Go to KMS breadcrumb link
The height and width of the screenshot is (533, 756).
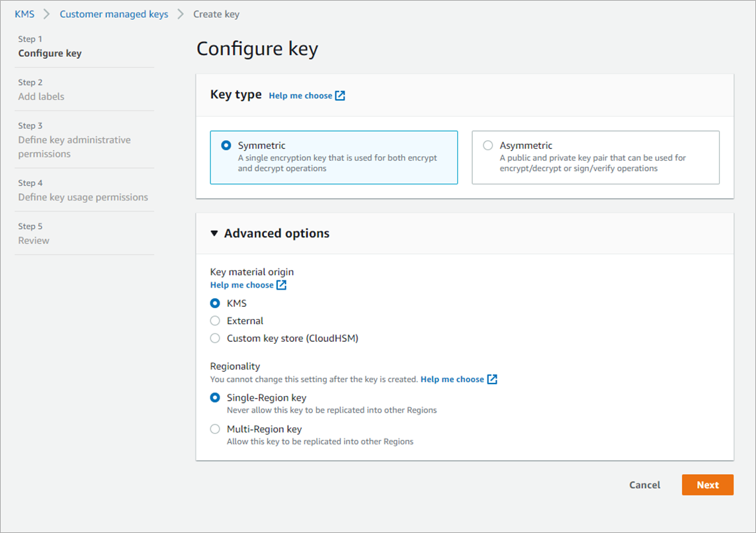pos(24,14)
